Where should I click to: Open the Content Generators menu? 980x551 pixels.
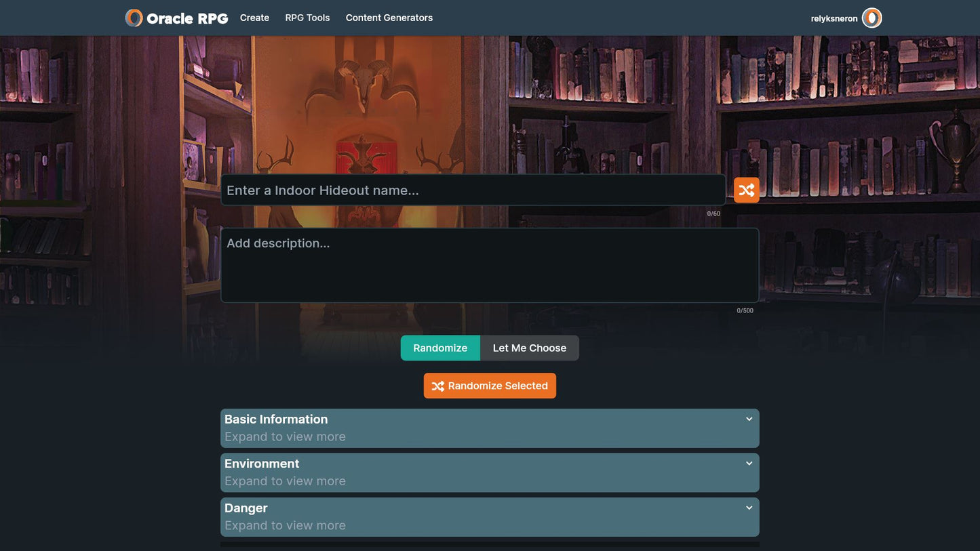point(389,18)
